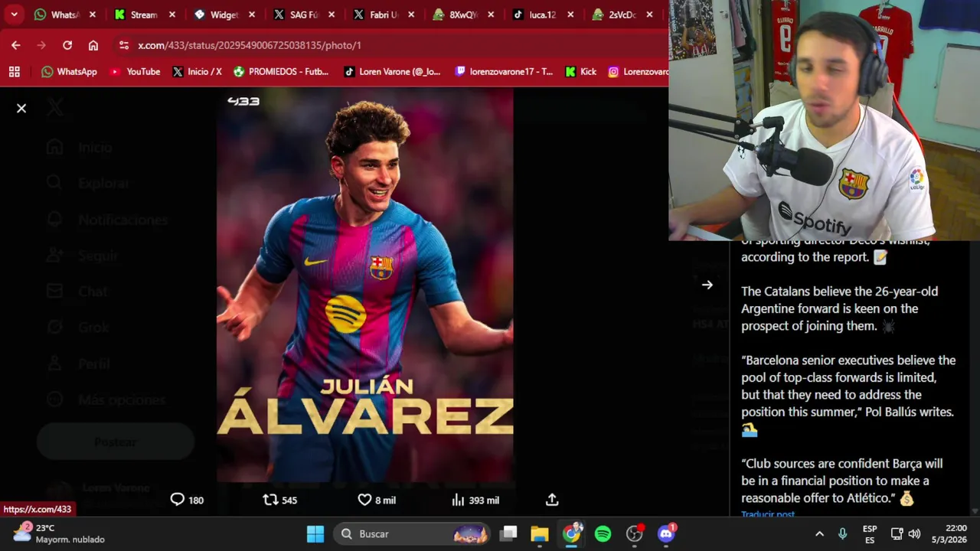This screenshot has height=551, width=980.
Task: Expand hidden system tray icons chevron
Action: (819, 533)
